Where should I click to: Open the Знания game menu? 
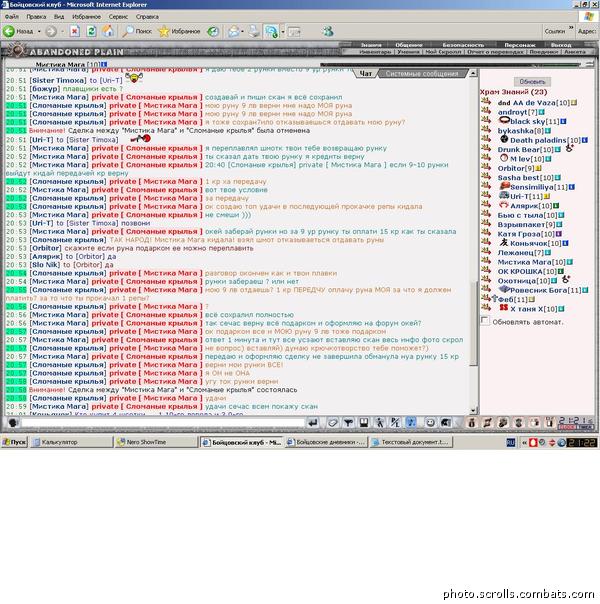371,45
